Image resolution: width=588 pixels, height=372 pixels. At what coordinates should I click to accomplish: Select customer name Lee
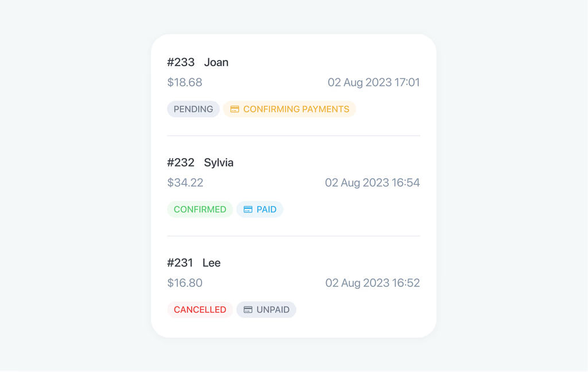pyautogui.click(x=211, y=263)
